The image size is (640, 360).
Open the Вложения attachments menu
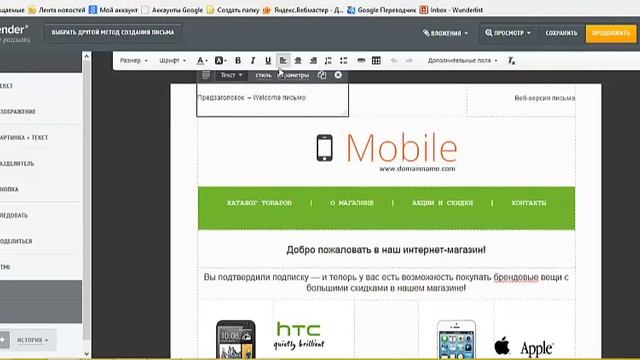(x=445, y=33)
